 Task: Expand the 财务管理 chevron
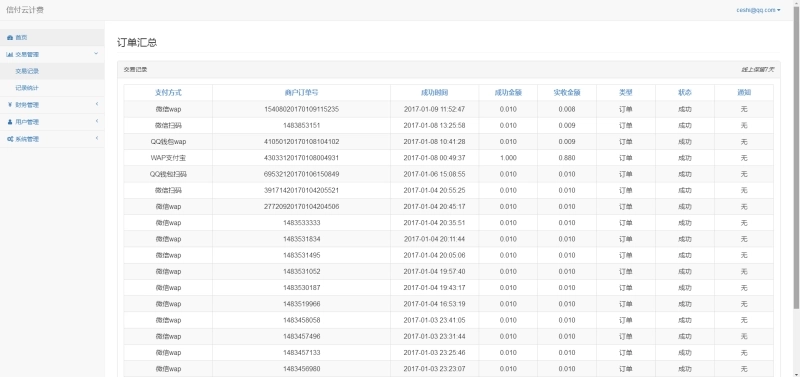click(97, 105)
